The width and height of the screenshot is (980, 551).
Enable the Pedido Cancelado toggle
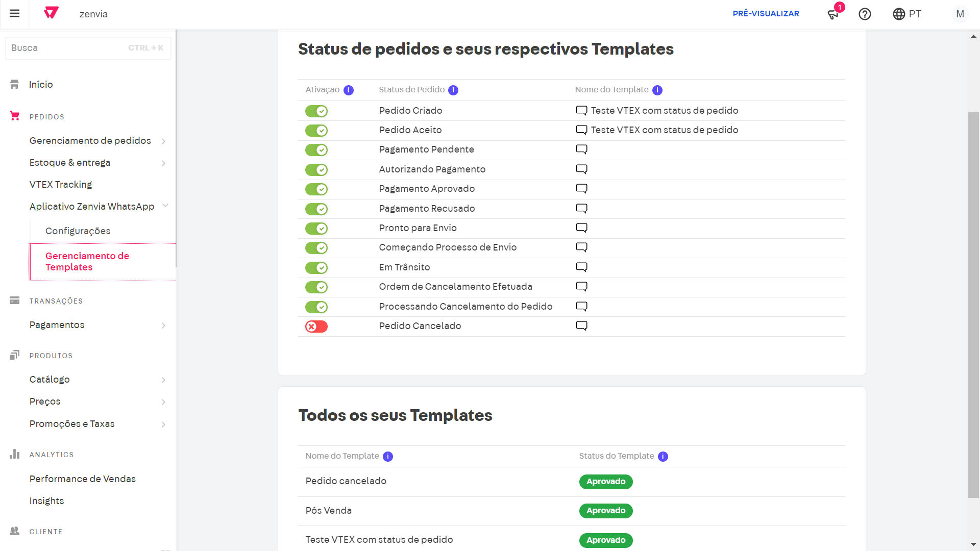pyautogui.click(x=316, y=327)
